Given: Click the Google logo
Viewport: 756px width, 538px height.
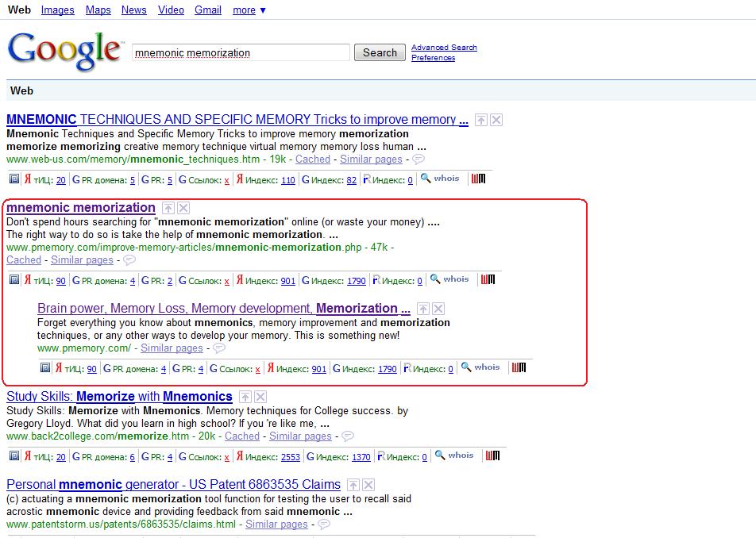Looking at the screenshot, I should (x=64, y=51).
